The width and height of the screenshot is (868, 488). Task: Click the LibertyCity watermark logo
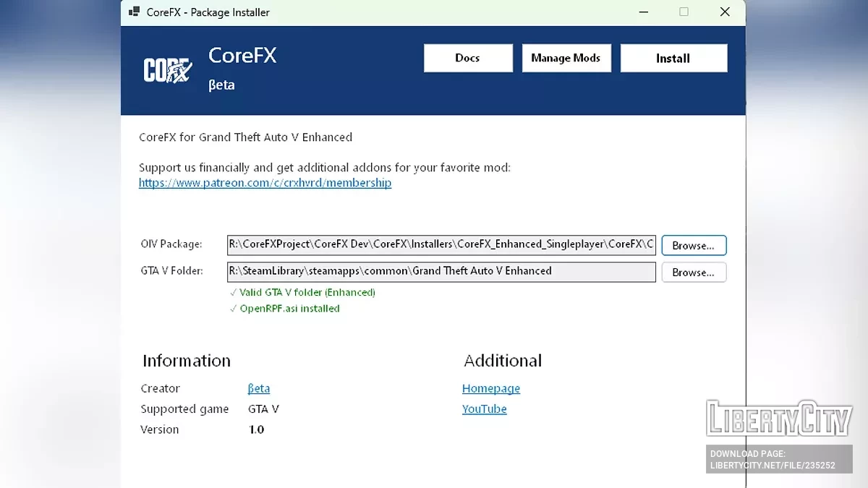(778, 419)
